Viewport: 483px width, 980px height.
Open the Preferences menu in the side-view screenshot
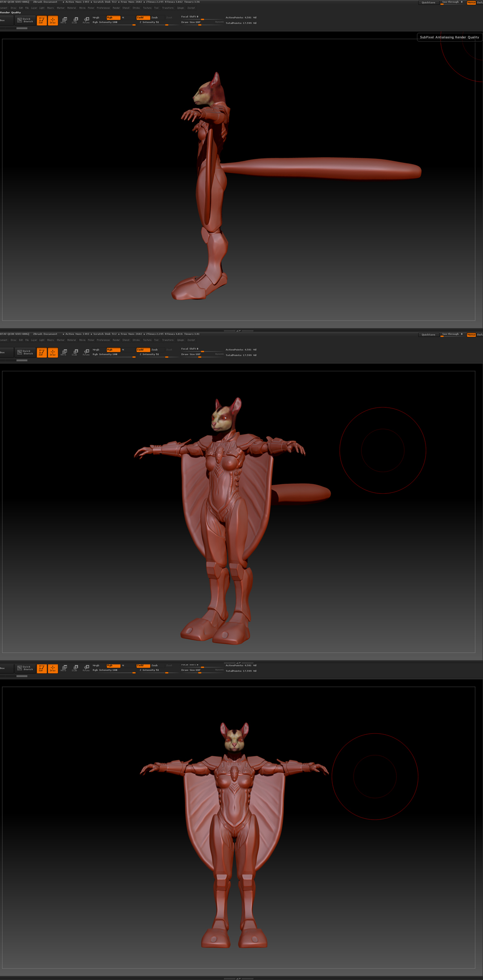103,8
